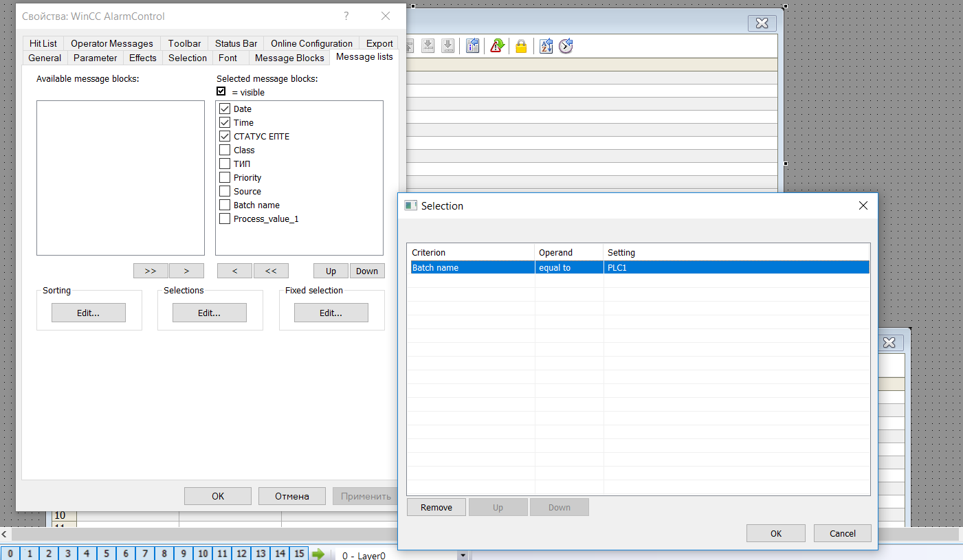Click the red warning triangle acknowledge icon
Screen dimensions: 963x560
[x=497, y=46]
